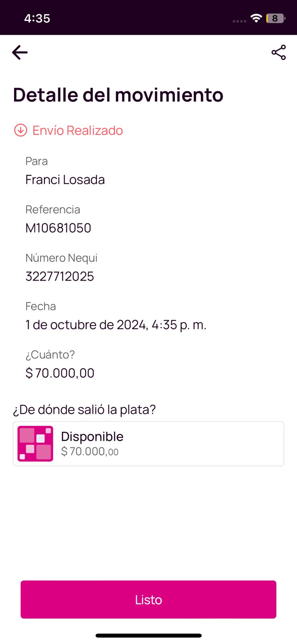Open the share icon
The image size is (297, 644).
(279, 52)
